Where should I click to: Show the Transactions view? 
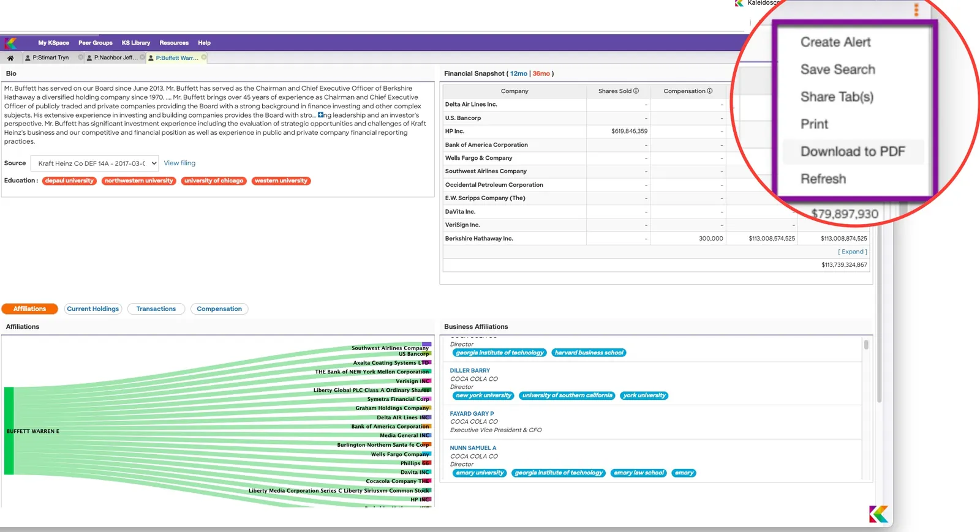(156, 309)
